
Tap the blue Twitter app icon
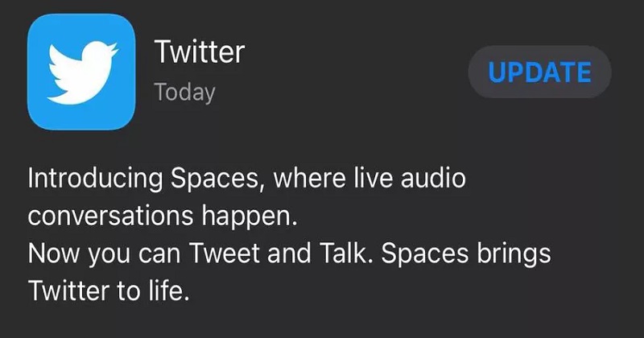click(x=81, y=72)
